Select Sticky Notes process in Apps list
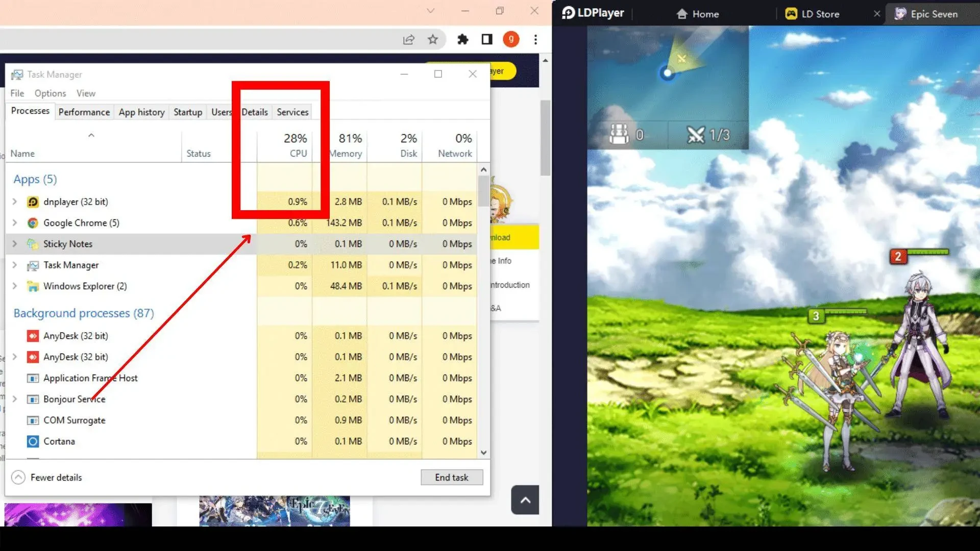The width and height of the screenshot is (980, 551). (x=67, y=243)
